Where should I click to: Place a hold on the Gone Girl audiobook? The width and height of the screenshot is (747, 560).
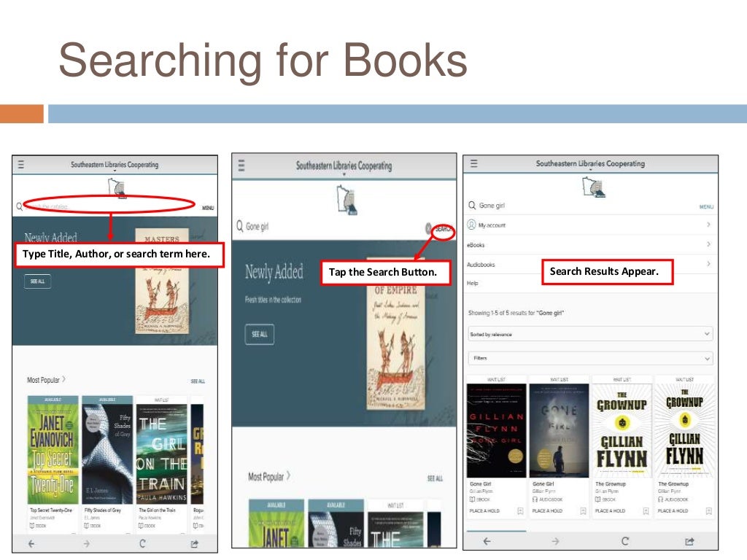(x=547, y=511)
